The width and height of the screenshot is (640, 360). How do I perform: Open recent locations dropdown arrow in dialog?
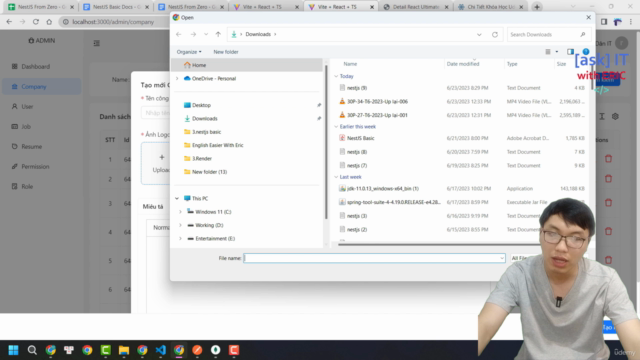click(206, 34)
